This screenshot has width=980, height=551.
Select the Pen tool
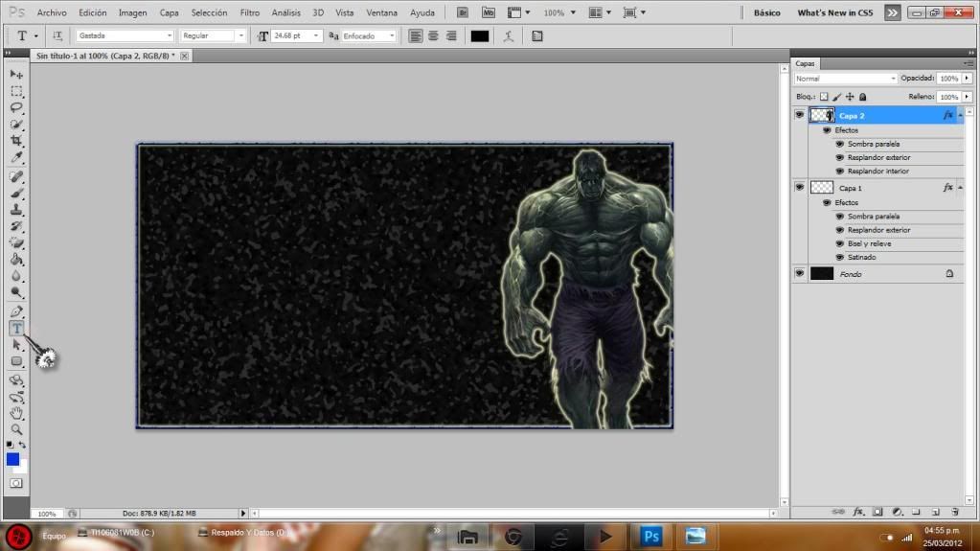point(16,311)
